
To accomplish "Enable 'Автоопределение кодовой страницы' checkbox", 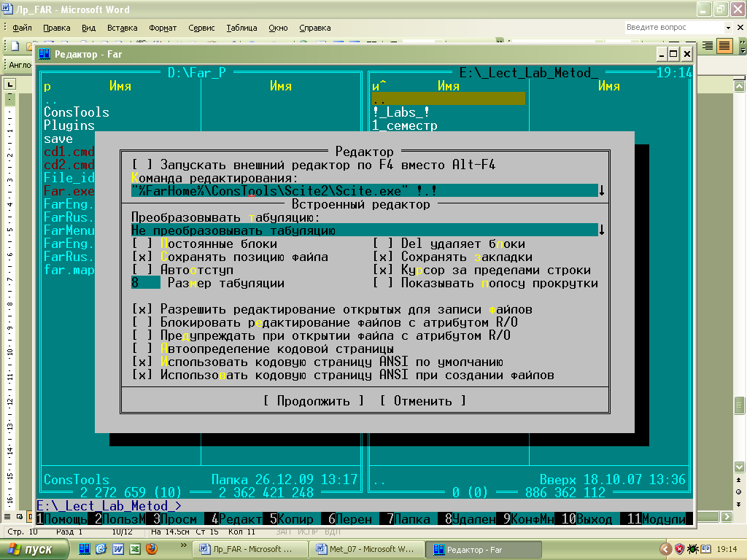I will tap(142, 349).
